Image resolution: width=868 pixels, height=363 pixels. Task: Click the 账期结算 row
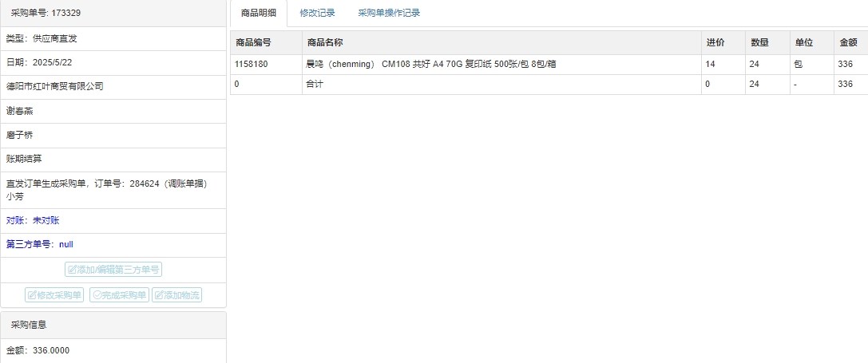pyautogui.click(x=113, y=160)
